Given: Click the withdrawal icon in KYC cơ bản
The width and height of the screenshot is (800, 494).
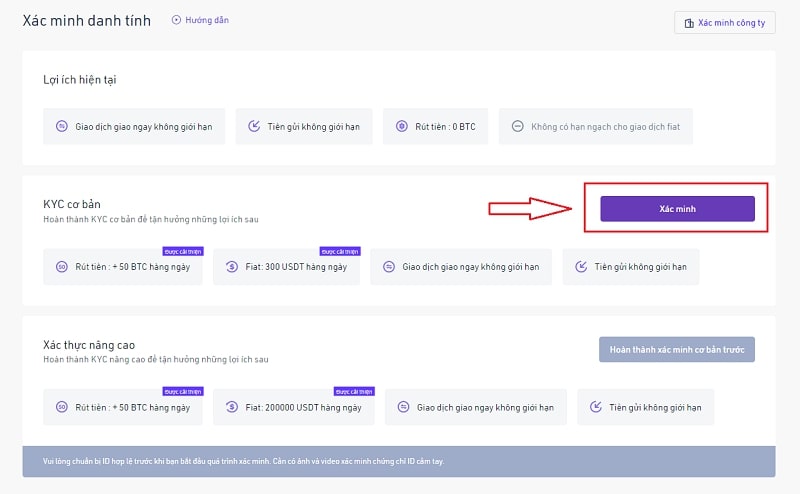Looking at the screenshot, I should [62, 267].
